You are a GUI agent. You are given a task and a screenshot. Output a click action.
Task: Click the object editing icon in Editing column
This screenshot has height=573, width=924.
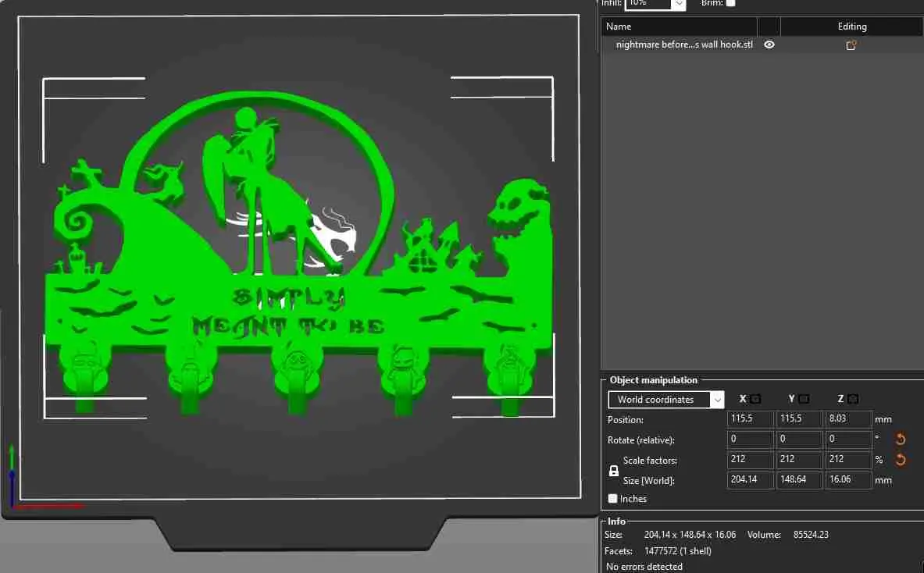pos(851,45)
